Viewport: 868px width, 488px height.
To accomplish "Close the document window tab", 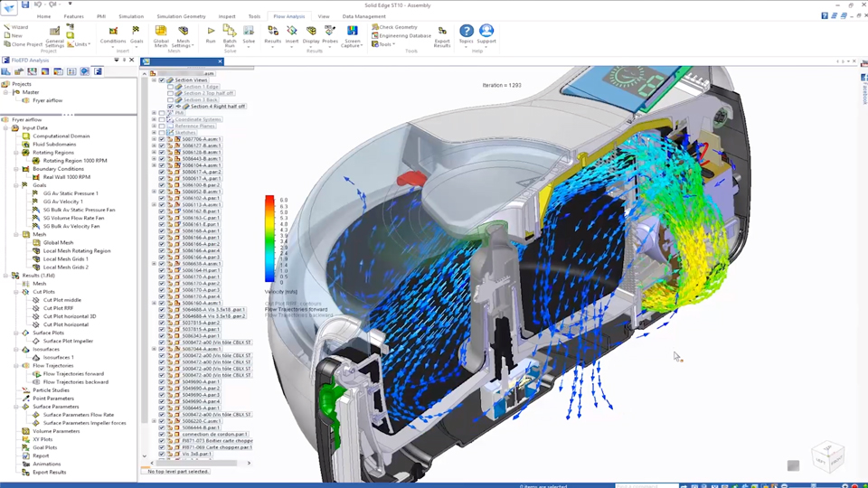I will (x=220, y=61).
